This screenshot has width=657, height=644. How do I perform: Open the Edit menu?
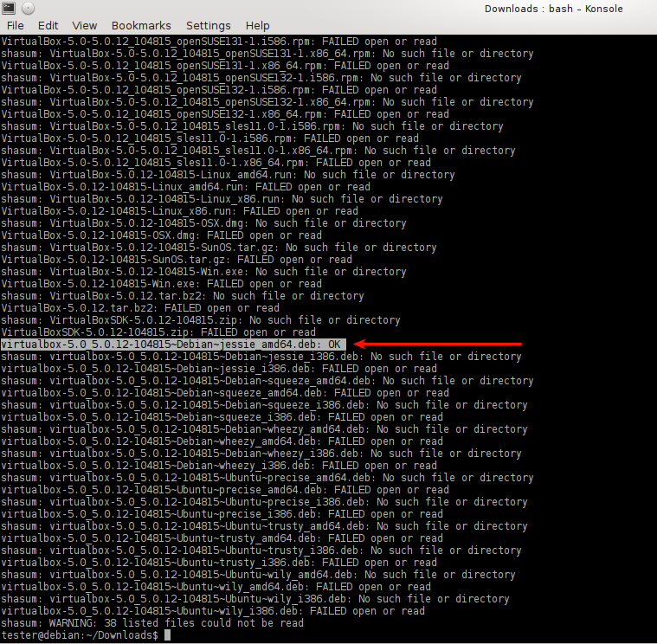pyautogui.click(x=48, y=26)
